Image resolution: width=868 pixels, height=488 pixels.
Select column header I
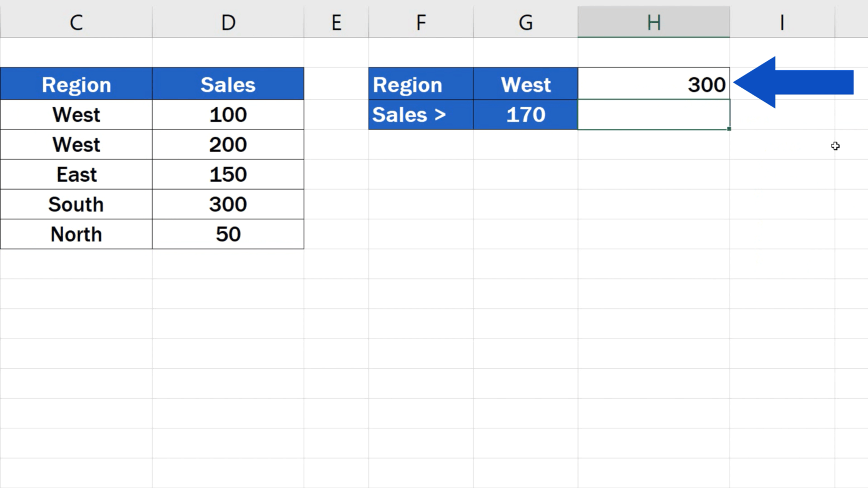(x=781, y=22)
